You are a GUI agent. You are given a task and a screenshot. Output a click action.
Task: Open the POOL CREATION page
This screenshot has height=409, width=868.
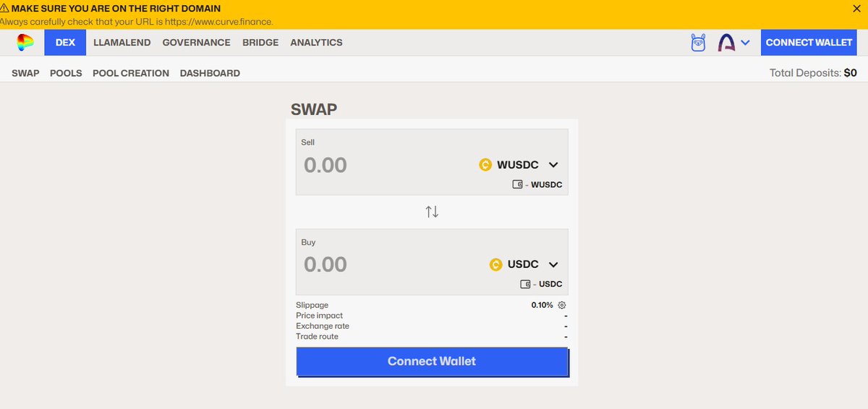131,73
